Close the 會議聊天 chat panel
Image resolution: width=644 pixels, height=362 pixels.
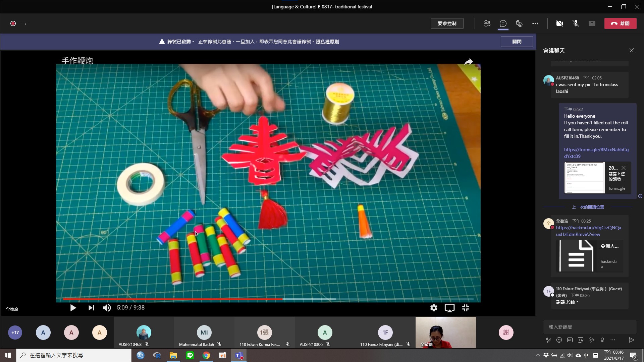point(631,50)
